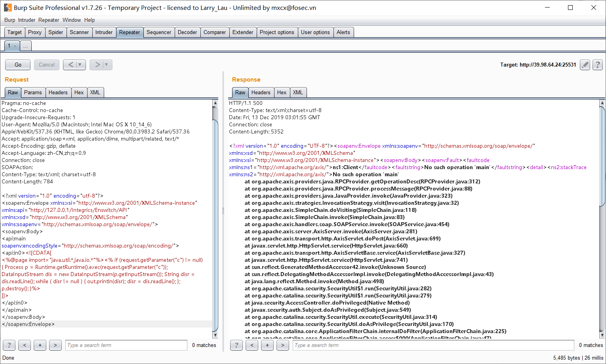Switch to the Extender tab

click(x=243, y=32)
